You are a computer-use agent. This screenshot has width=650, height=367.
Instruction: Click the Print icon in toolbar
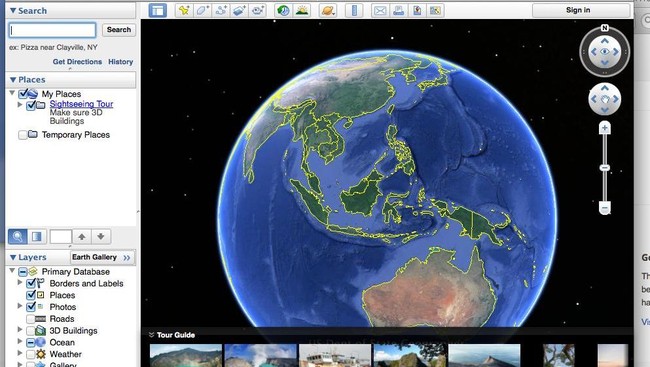(398, 10)
